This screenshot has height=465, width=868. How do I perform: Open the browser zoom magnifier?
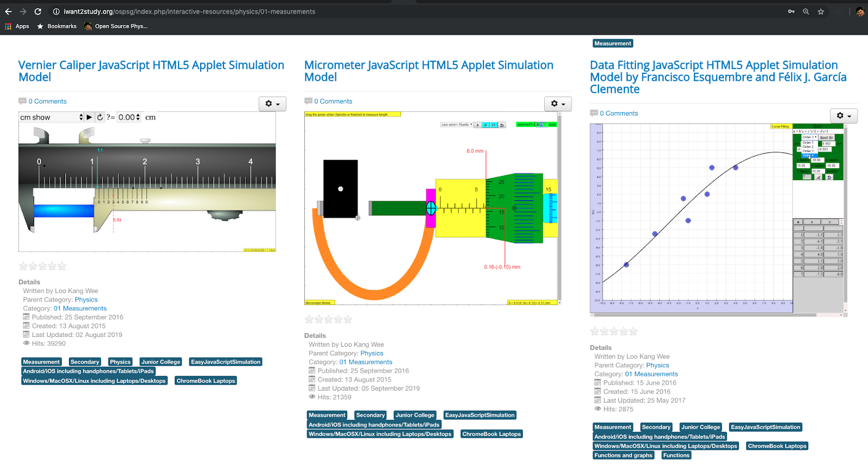click(x=806, y=11)
